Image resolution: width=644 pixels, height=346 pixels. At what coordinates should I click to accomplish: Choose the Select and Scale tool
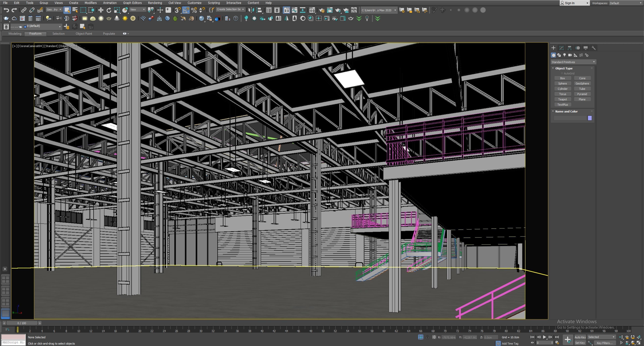pyautogui.click(x=117, y=10)
